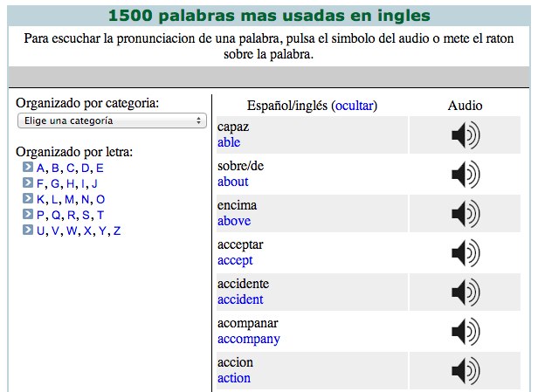Open words starting with letter 'B'
Viewport: 538px width, 392px height.
(x=56, y=168)
